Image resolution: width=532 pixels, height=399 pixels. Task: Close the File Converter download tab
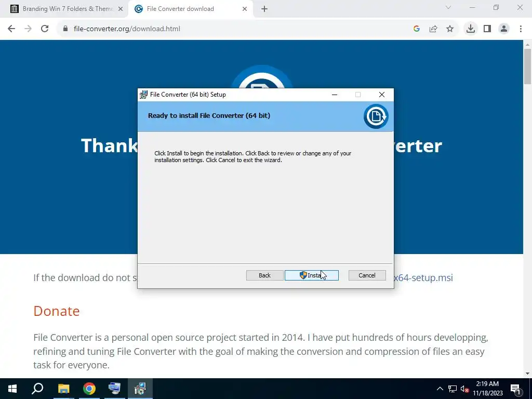pyautogui.click(x=245, y=9)
